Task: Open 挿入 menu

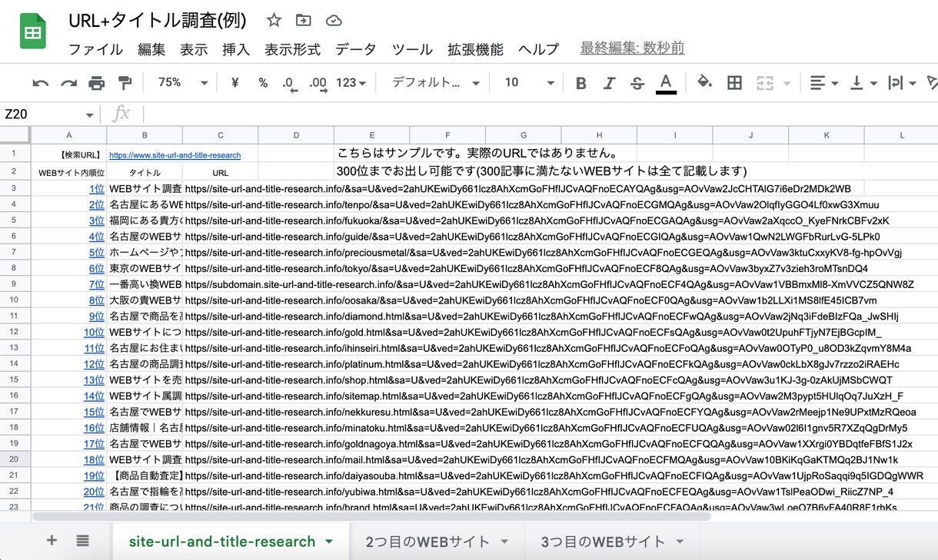Action: click(236, 49)
